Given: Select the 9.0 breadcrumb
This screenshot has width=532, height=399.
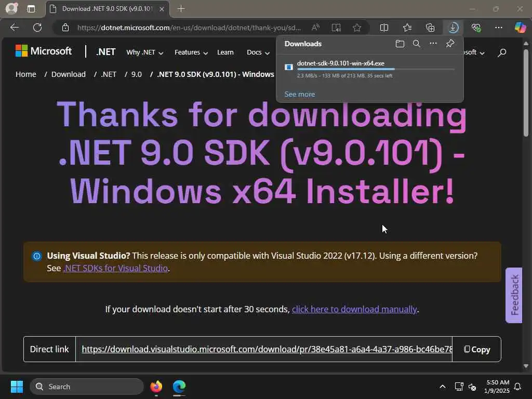Looking at the screenshot, I should (137, 74).
